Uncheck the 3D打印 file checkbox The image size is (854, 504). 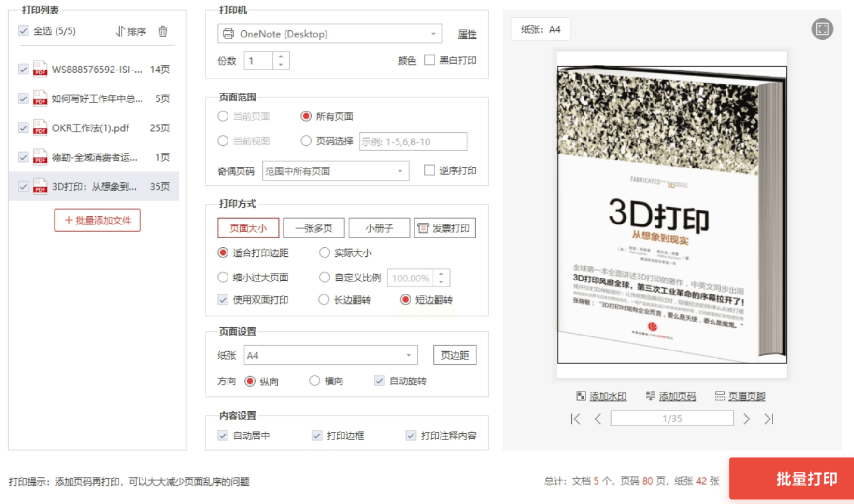(23, 186)
